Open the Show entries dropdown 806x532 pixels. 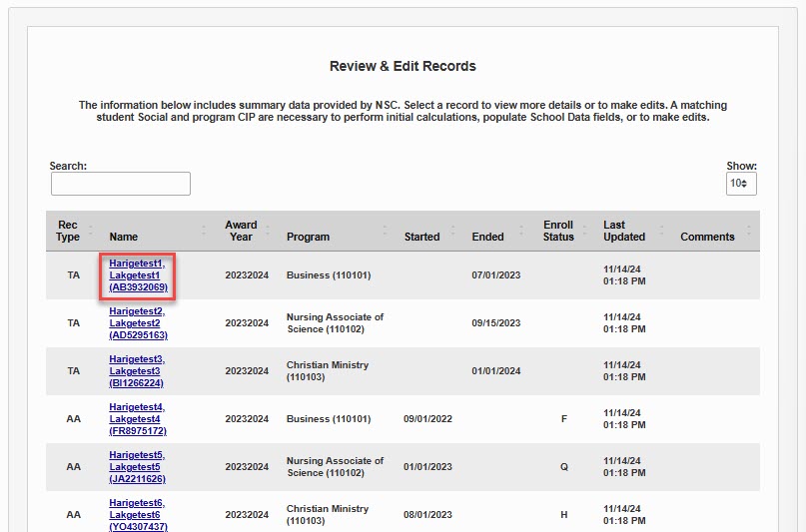pos(741,184)
